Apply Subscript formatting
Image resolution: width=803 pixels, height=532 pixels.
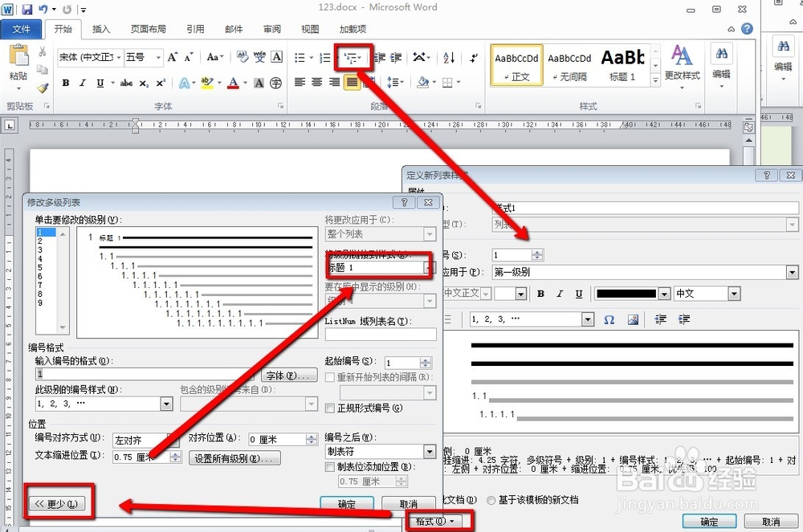click(x=144, y=83)
